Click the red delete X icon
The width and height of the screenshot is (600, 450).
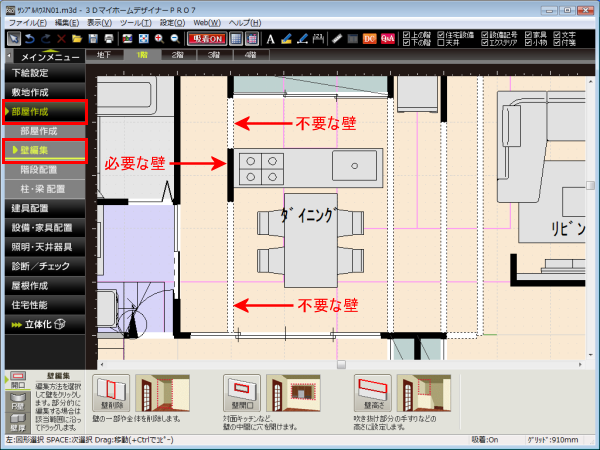click(x=62, y=39)
